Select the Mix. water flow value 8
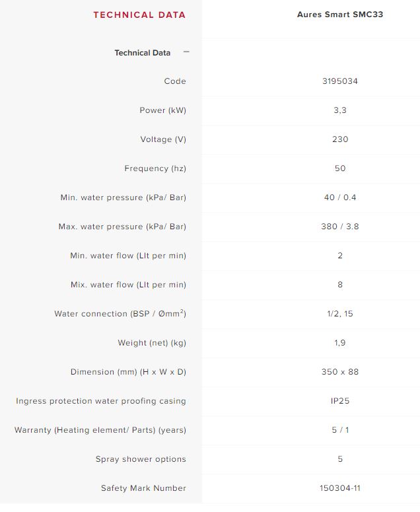420x512 pixels. (x=340, y=285)
